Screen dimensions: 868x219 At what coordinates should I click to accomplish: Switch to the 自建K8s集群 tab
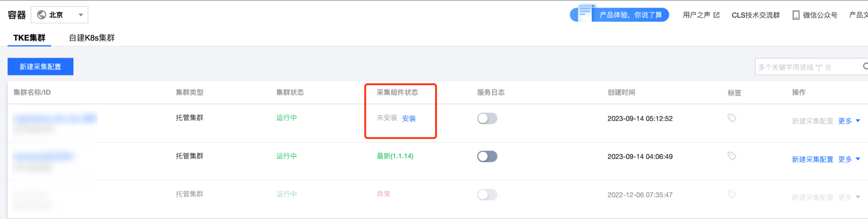(x=92, y=38)
